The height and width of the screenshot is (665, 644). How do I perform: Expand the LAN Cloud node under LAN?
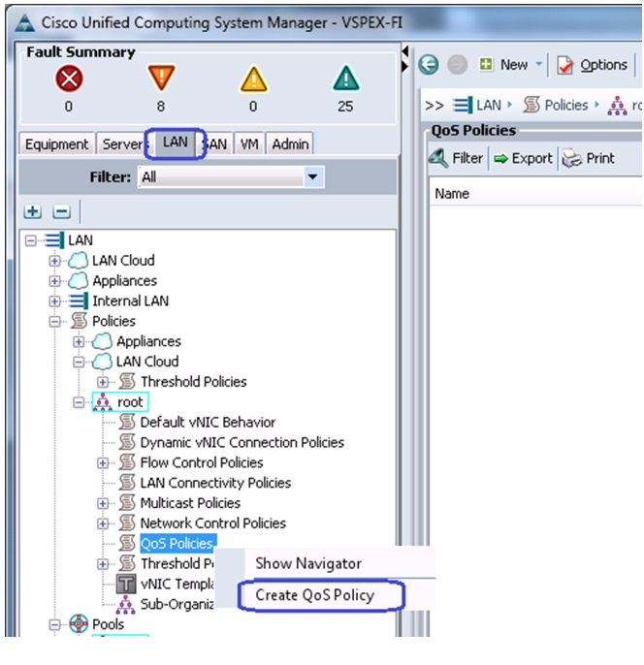[54, 261]
